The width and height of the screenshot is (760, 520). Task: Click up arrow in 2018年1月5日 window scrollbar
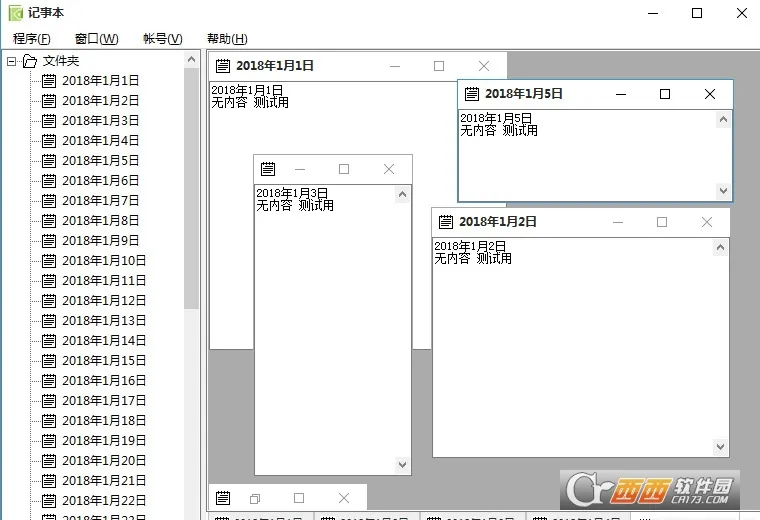click(x=723, y=119)
